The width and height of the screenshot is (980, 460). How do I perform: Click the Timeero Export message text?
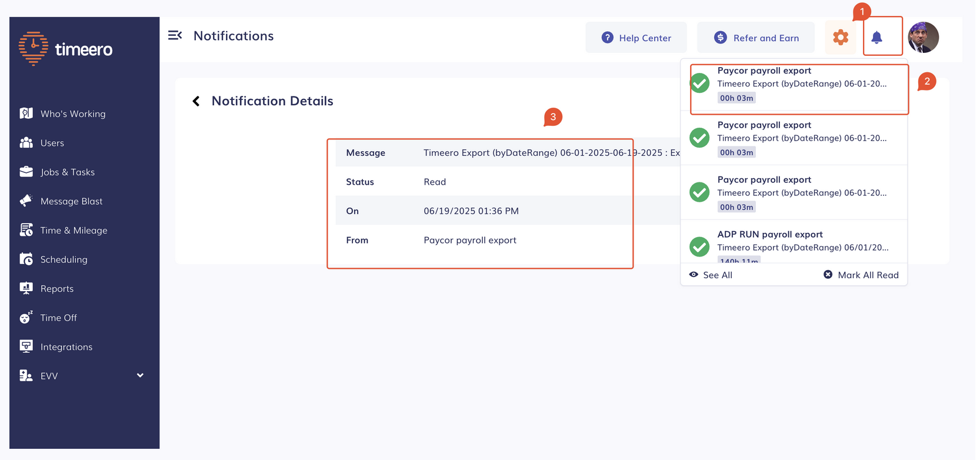pyautogui.click(x=551, y=152)
